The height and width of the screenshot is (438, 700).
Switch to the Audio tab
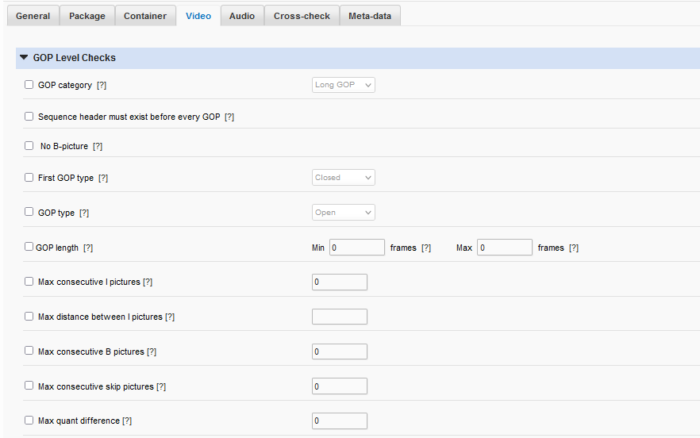click(241, 16)
